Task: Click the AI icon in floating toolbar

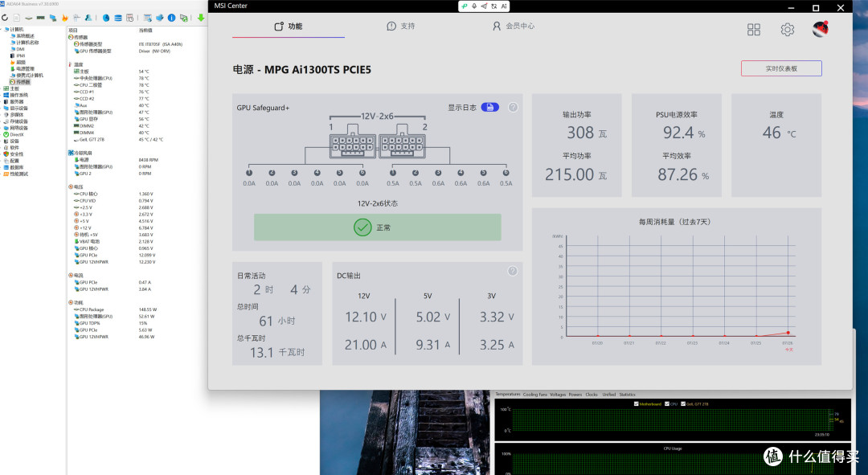Action: (504, 6)
